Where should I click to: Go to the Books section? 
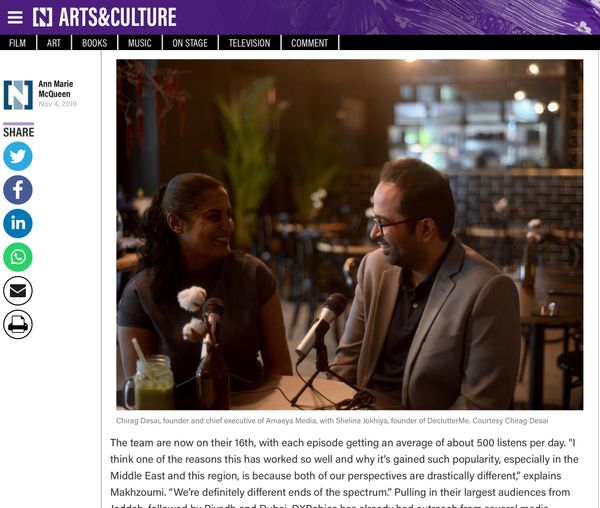[95, 43]
